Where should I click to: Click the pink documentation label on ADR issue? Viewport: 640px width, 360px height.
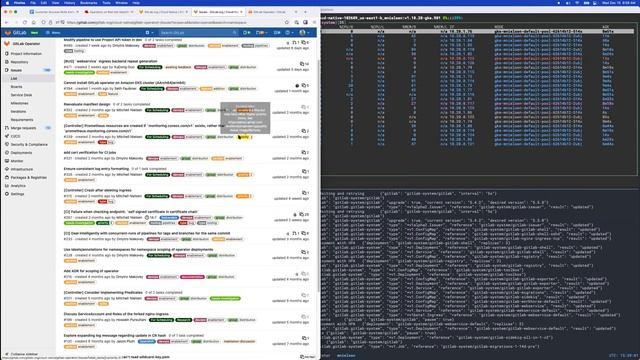coord(192,277)
